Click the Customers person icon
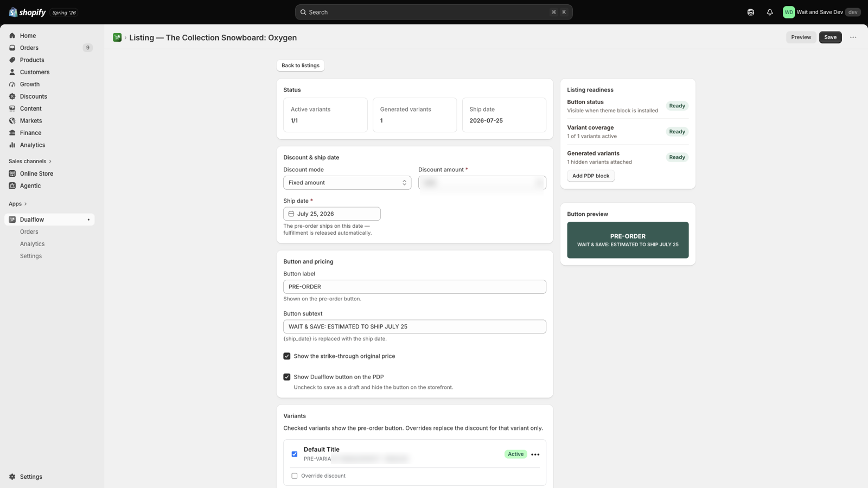This screenshot has width=868, height=488. pos(12,72)
